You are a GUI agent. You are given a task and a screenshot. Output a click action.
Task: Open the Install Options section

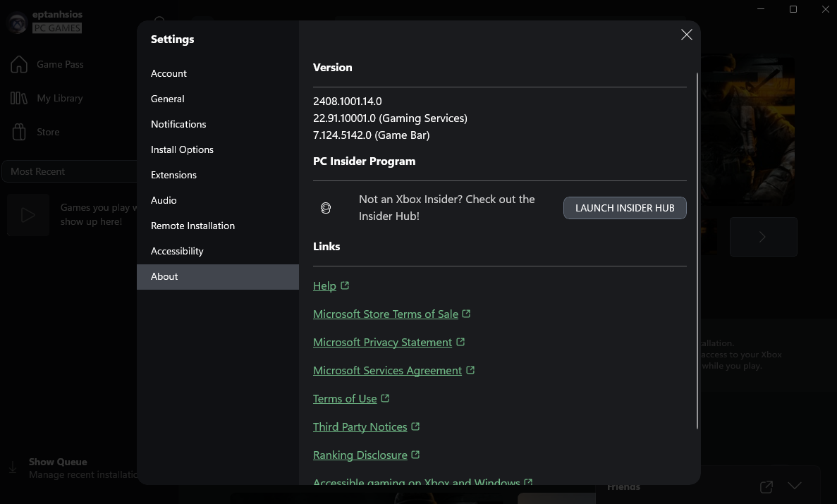coord(218,149)
